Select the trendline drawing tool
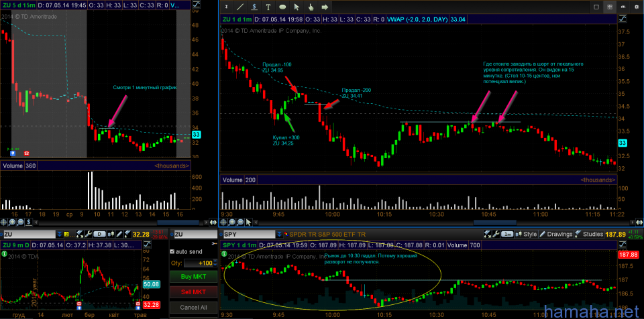 tap(240, 7)
